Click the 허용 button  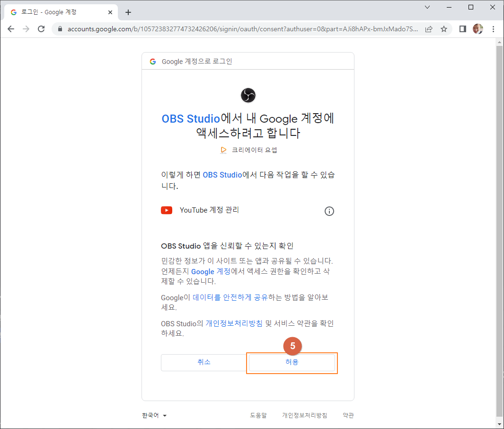point(292,362)
